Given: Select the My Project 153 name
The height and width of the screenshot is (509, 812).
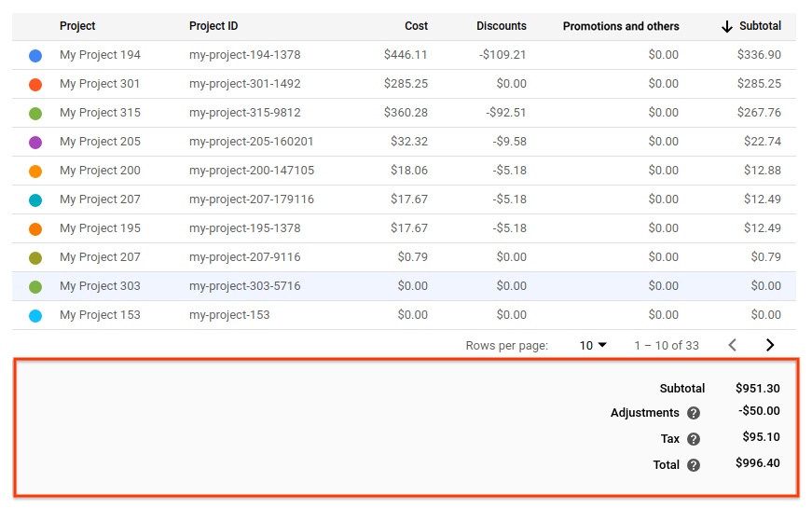Looking at the screenshot, I should (x=100, y=315).
